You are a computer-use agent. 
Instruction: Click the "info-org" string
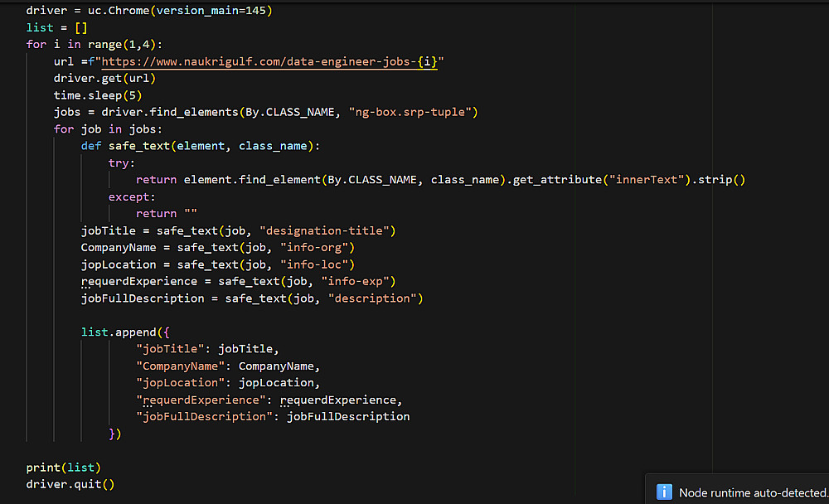[x=314, y=248]
